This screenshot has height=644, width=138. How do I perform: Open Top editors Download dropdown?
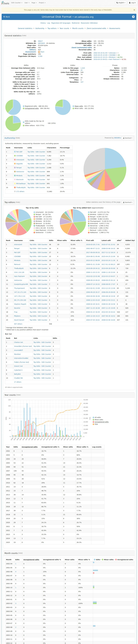click(x=127, y=202)
